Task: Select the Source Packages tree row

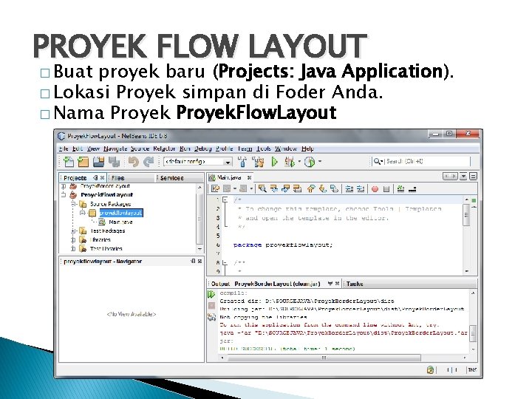Action: click(x=110, y=204)
